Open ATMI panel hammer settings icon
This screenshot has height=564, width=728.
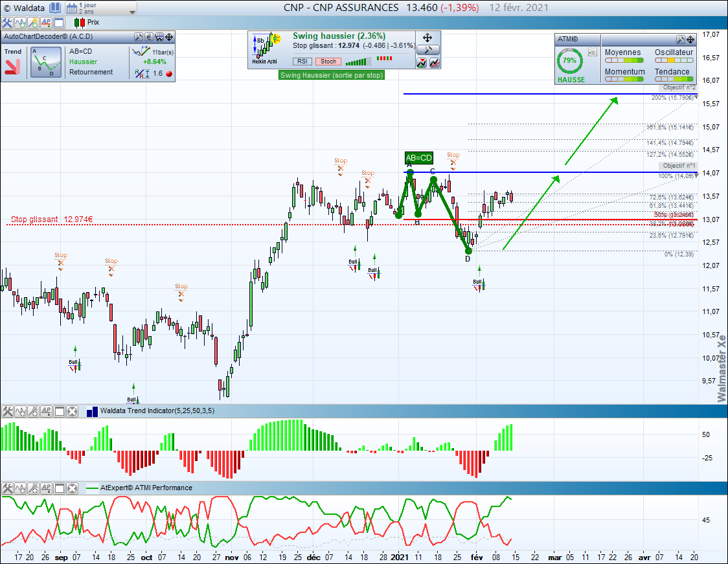click(x=680, y=39)
